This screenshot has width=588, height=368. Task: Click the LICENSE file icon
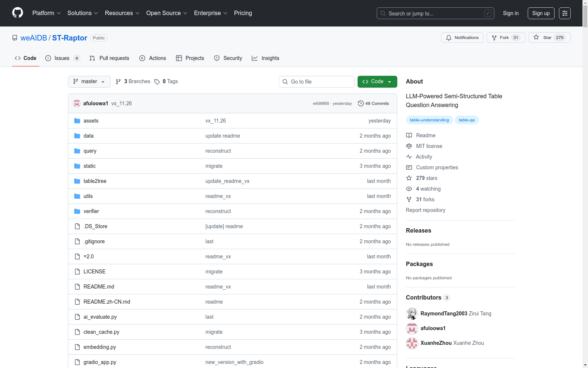pyautogui.click(x=77, y=272)
